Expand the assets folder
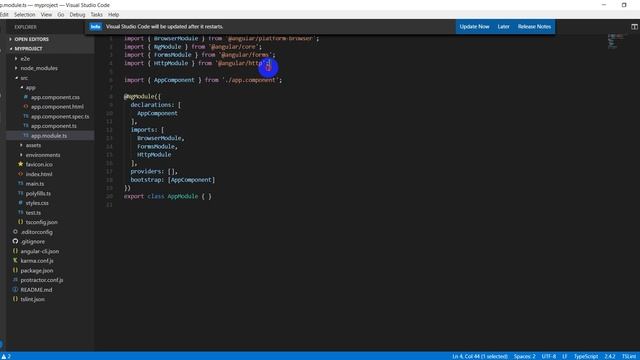The image size is (640, 360). click(33, 145)
